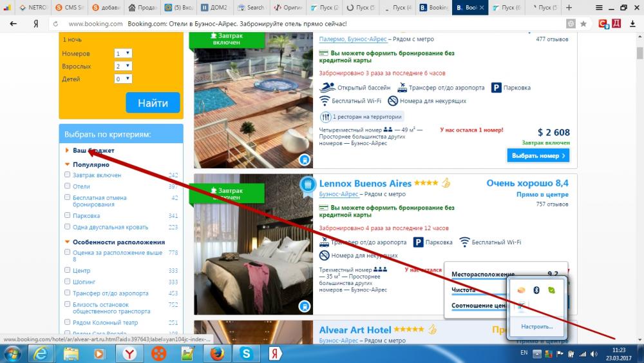This screenshot has height=363, width=644.
Task: Click the browser back arrow
Action: [14, 23]
